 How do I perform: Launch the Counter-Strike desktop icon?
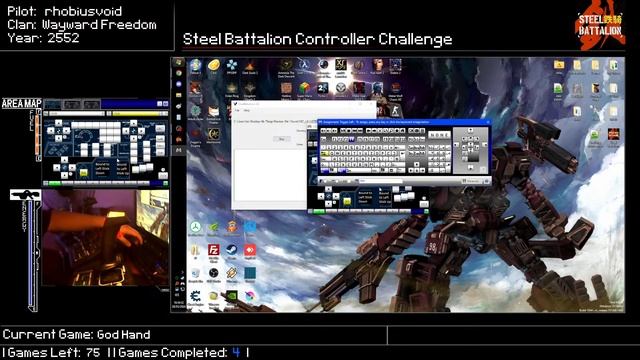click(395, 111)
